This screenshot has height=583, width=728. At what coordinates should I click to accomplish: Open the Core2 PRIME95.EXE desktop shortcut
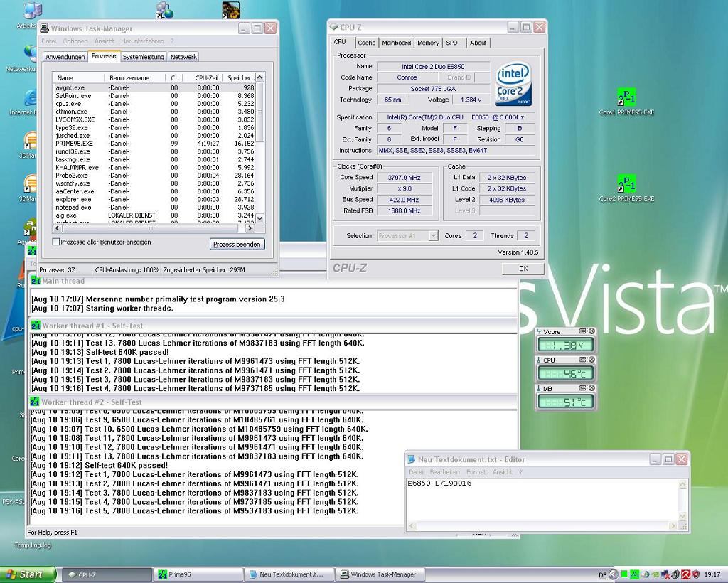click(626, 188)
